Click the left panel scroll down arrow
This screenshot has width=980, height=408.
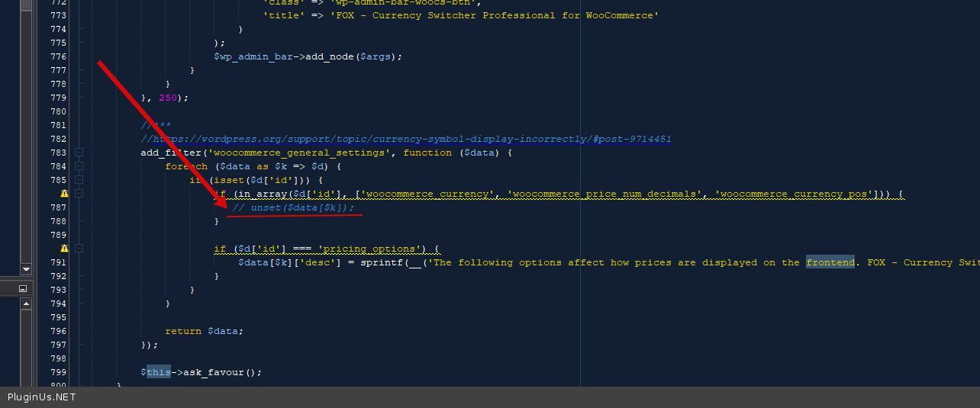coord(26,269)
